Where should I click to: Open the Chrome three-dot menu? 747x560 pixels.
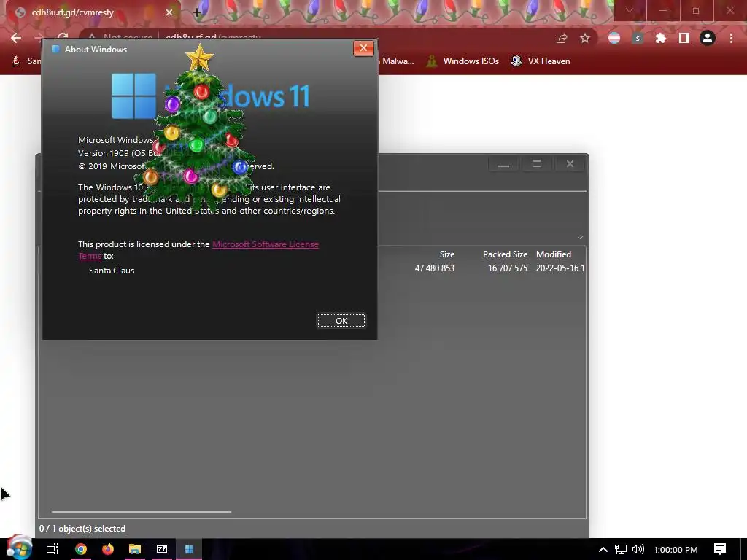click(x=731, y=38)
